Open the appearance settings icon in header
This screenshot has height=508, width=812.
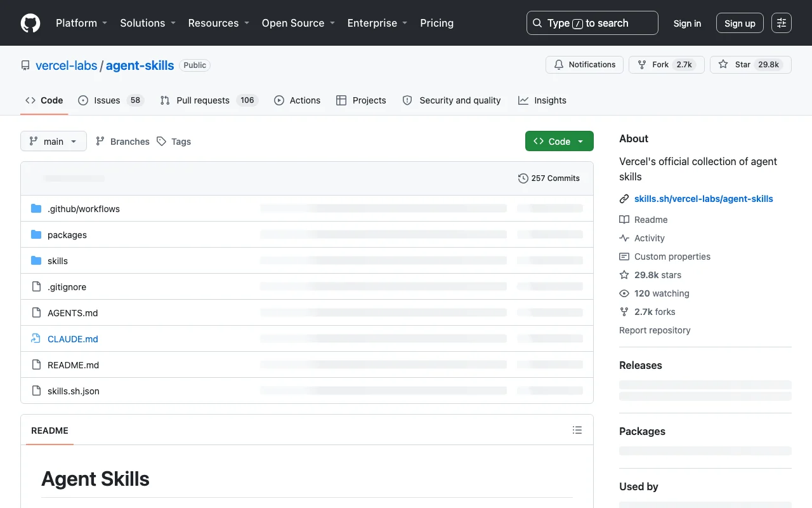(x=782, y=23)
